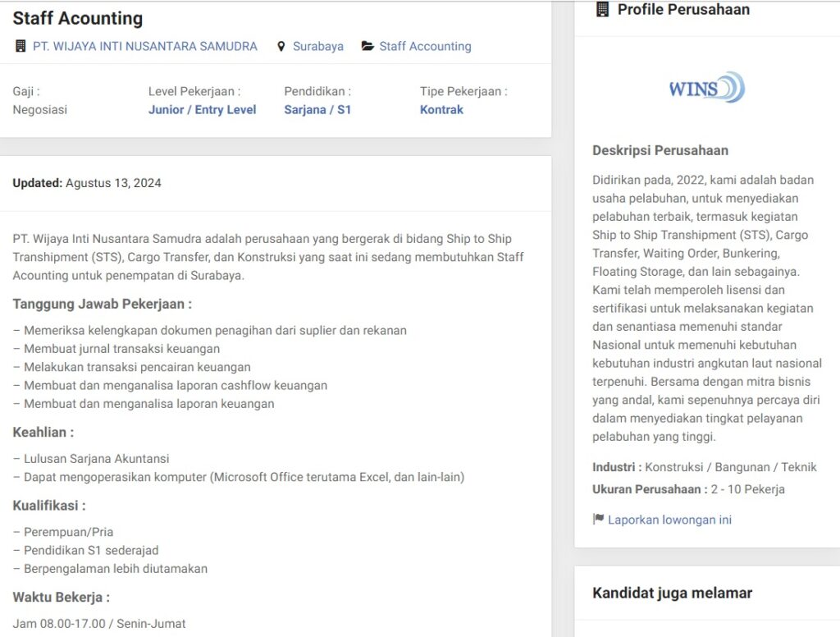The height and width of the screenshot is (637, 840).
Task: Click the Tanggung Jawab Pekerjaan heading
Action: click(103, 304)
